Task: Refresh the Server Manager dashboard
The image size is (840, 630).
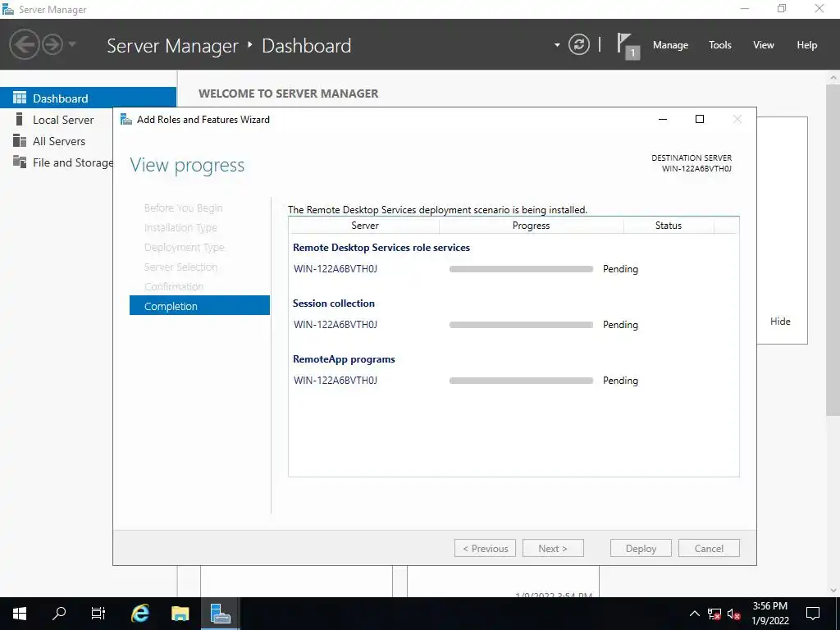Action: point(578,44)
